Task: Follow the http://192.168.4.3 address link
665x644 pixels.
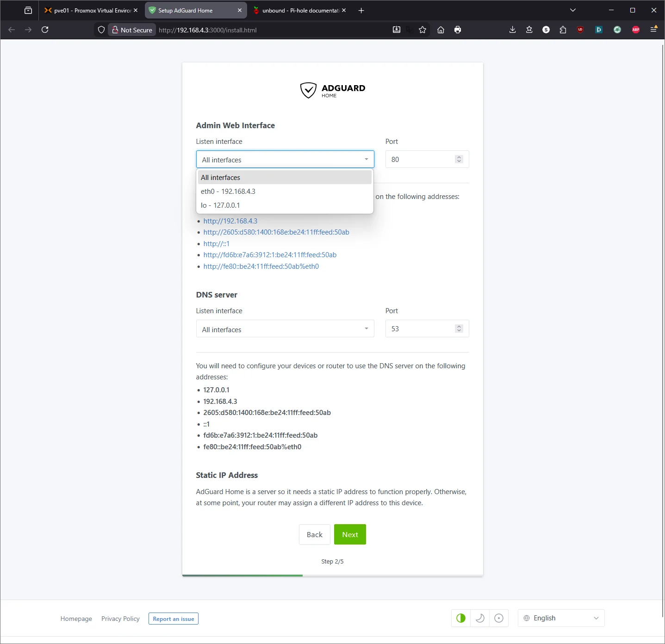Action: pos(230,221)
